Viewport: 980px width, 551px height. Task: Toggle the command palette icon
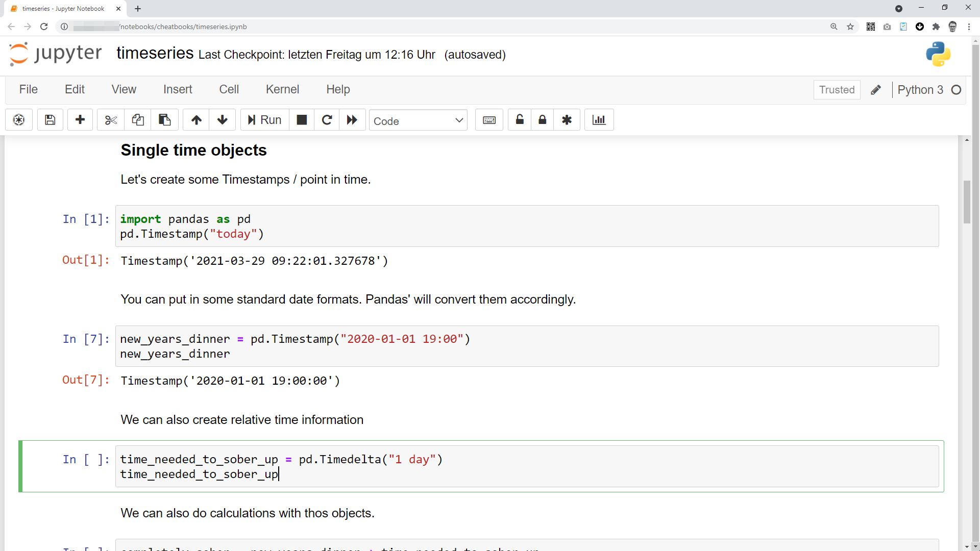(x=489, y=120)
